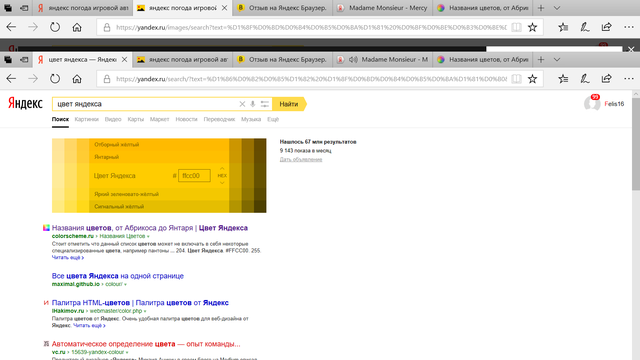
Task: Open 'Автоматическое определение цвета' result
Action: (146, 344)
